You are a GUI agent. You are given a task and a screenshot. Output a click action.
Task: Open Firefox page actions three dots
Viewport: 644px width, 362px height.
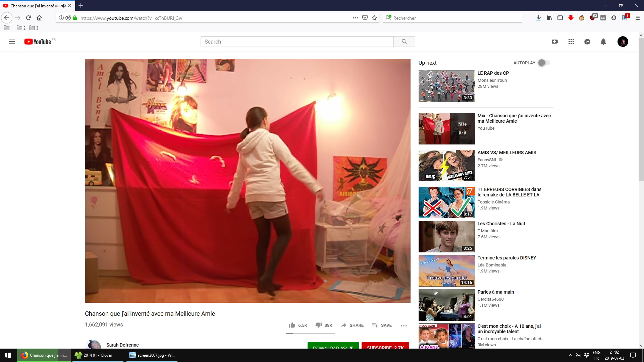356,18
